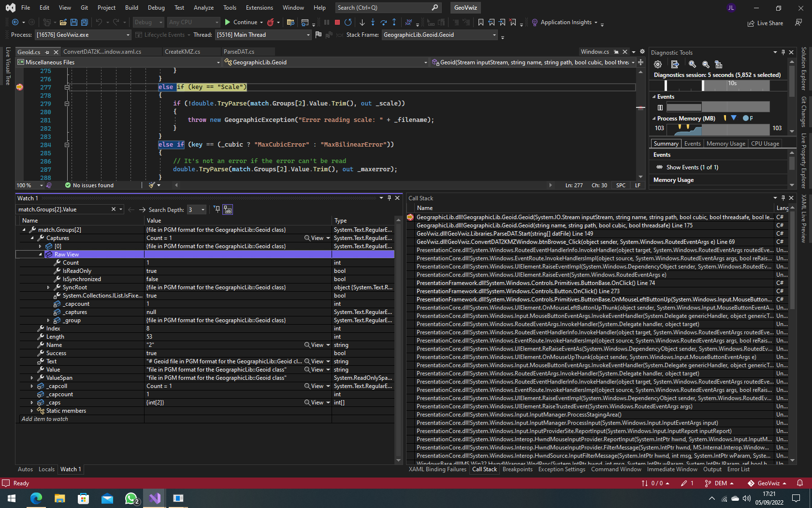Toggle the breakpoint glyph on line 277
Image resolution: width=812 pixels, height=508 pixels.
coord(20,88)
